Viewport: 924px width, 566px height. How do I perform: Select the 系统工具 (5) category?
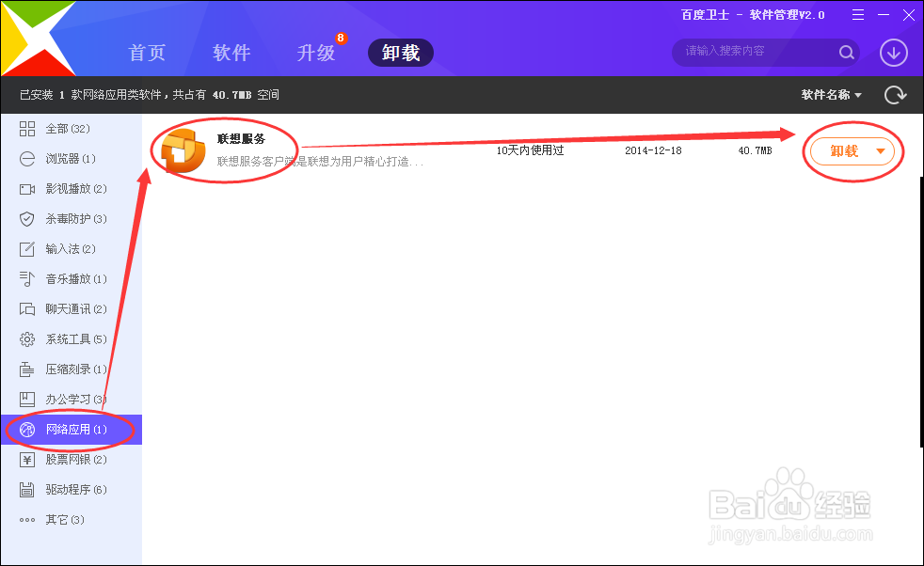[72, 339]
